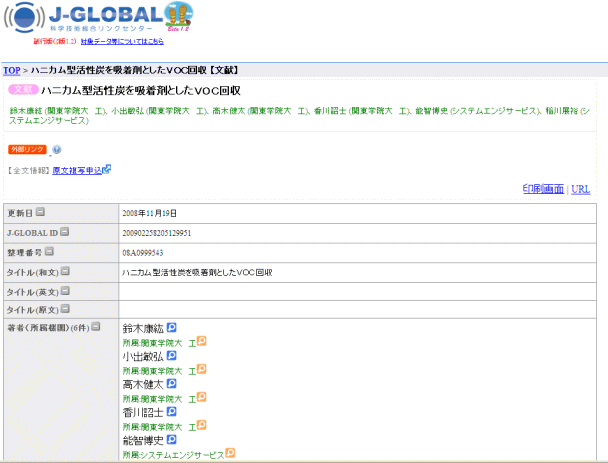Toggle the タイトル(英文) row

click(x=65, y=291)
